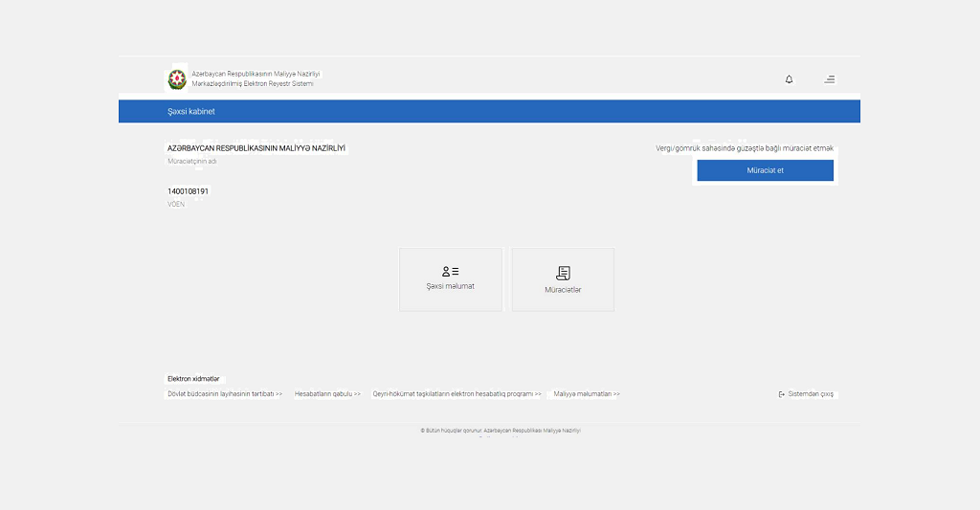Click the Elektron xidmətlər heading

click(x=193, y=379)
